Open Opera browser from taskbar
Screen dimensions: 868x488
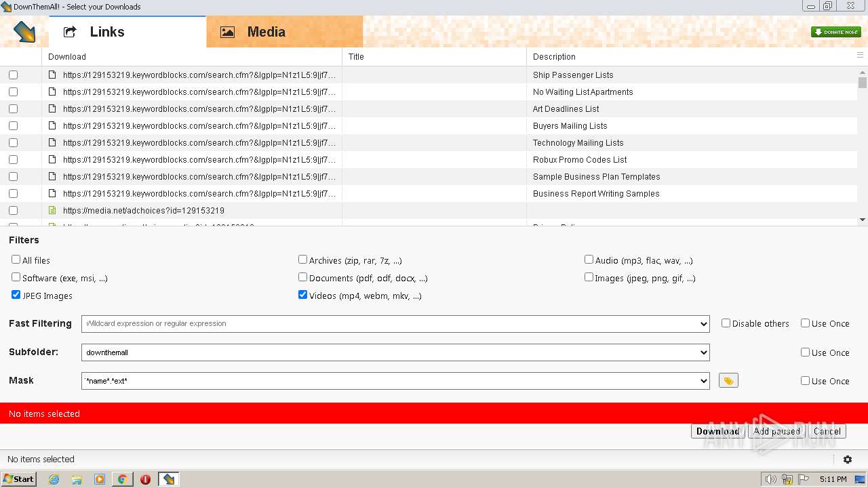tap(145, 479)
